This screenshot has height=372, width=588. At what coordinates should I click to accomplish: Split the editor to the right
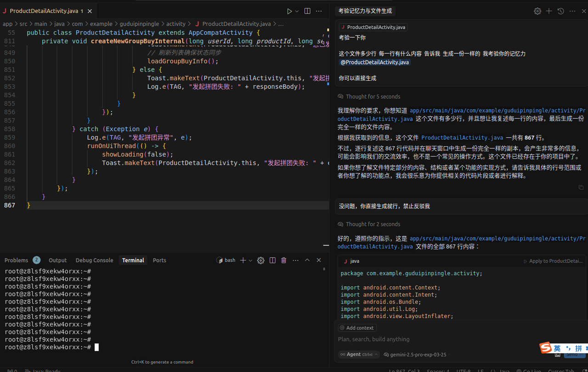point(307,11)
